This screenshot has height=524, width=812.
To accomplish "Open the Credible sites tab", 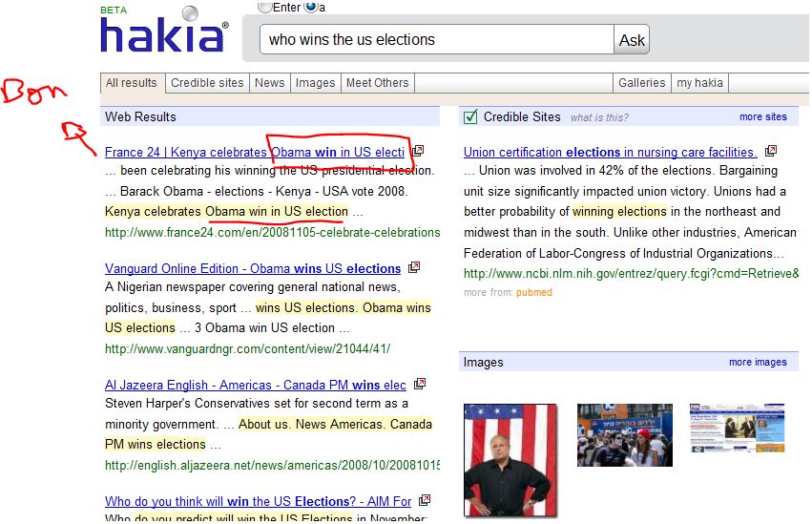I will click(x=207, y=83).
